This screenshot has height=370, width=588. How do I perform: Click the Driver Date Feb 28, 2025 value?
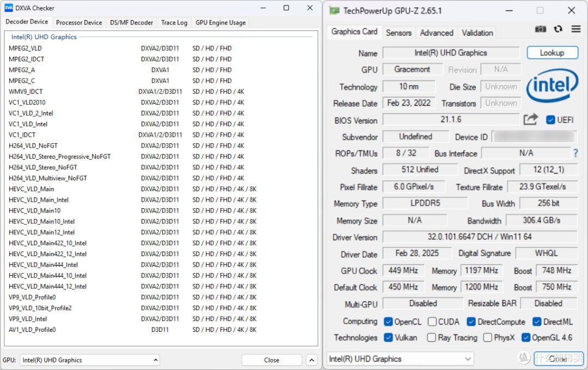[x=417, y=253]
